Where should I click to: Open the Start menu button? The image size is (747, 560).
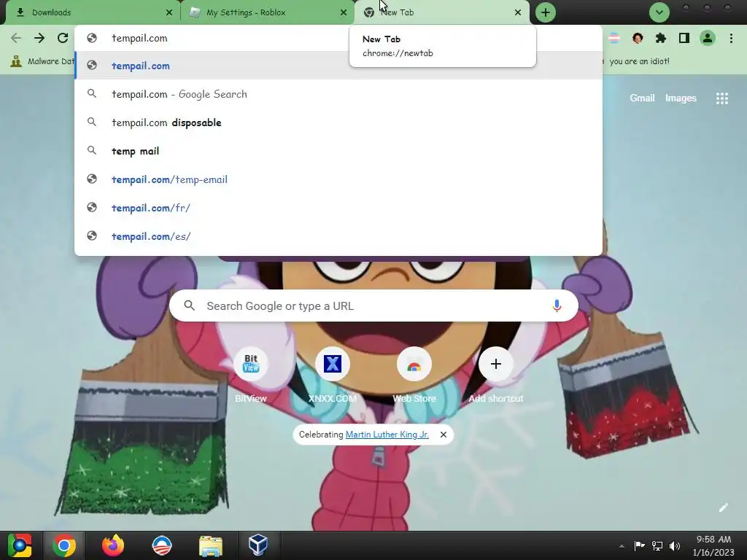[x=19, y=545]
